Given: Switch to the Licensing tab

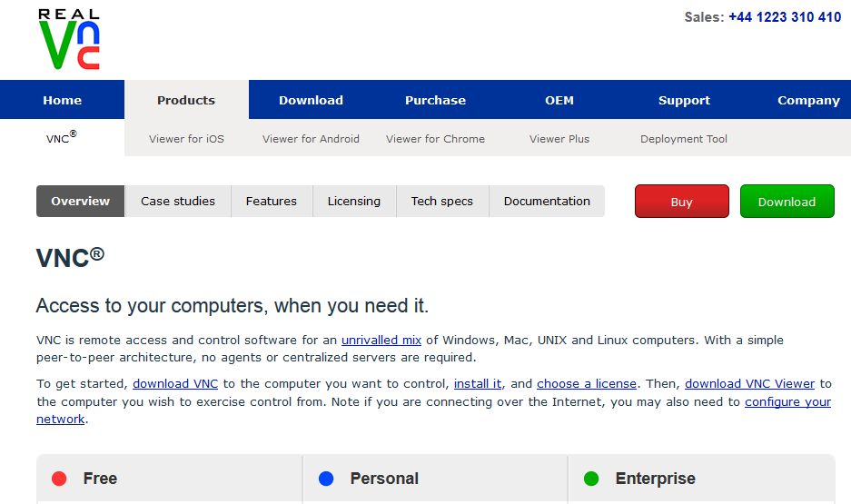Looking at the screenshot, I should [x=354, y=202].
